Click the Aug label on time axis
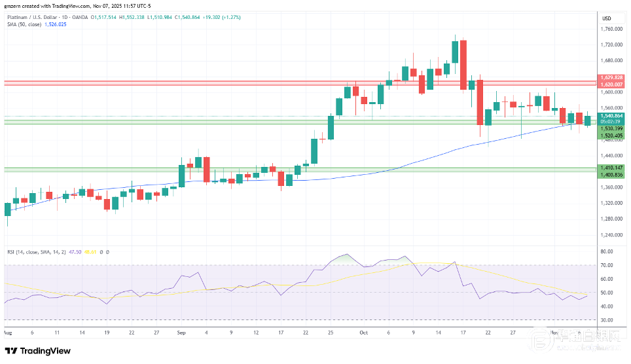Screen dimensions: 631x364 coord(8,333)
